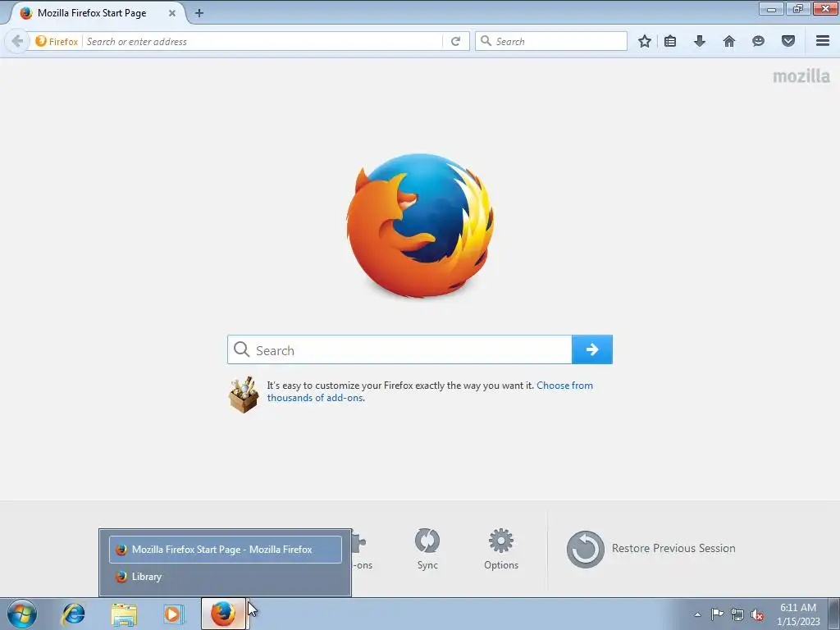The width and height of the screenshot is (840, 630).
Task: Go to the Home page icon
Action: 729,41
